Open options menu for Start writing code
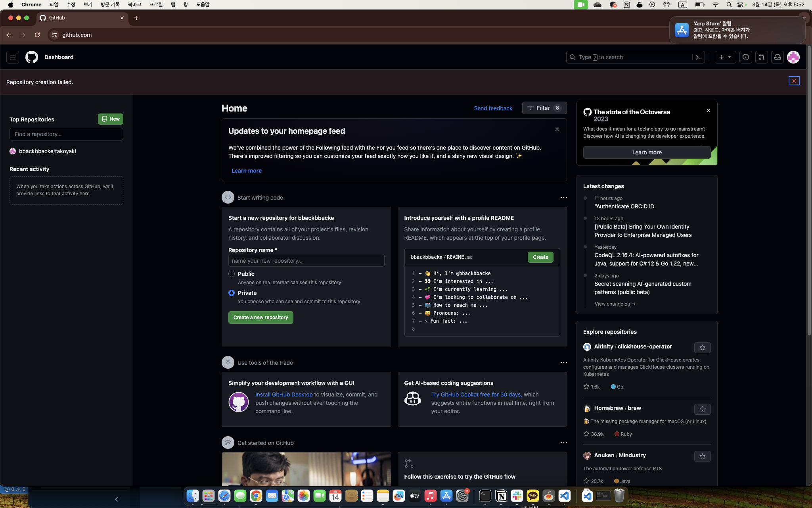Screen dimensions: 812x508 click(564, 198)
